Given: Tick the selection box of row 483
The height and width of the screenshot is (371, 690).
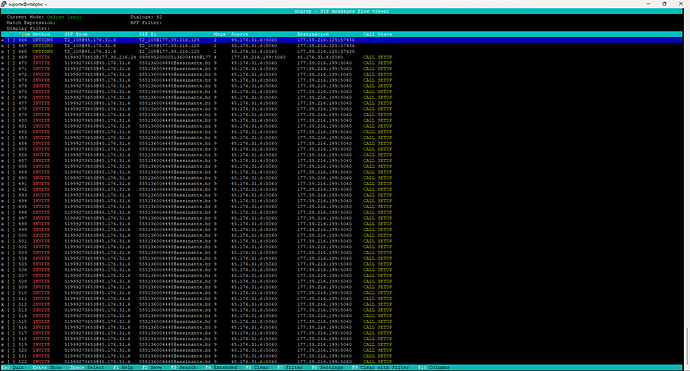Looking at the screenshot, I should (x=11, y=138).
